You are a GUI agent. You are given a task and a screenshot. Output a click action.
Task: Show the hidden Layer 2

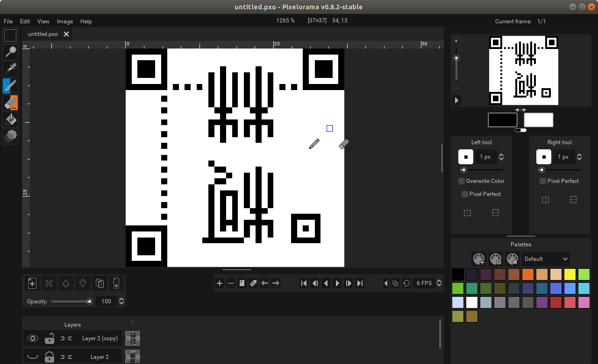pos(33,357)
